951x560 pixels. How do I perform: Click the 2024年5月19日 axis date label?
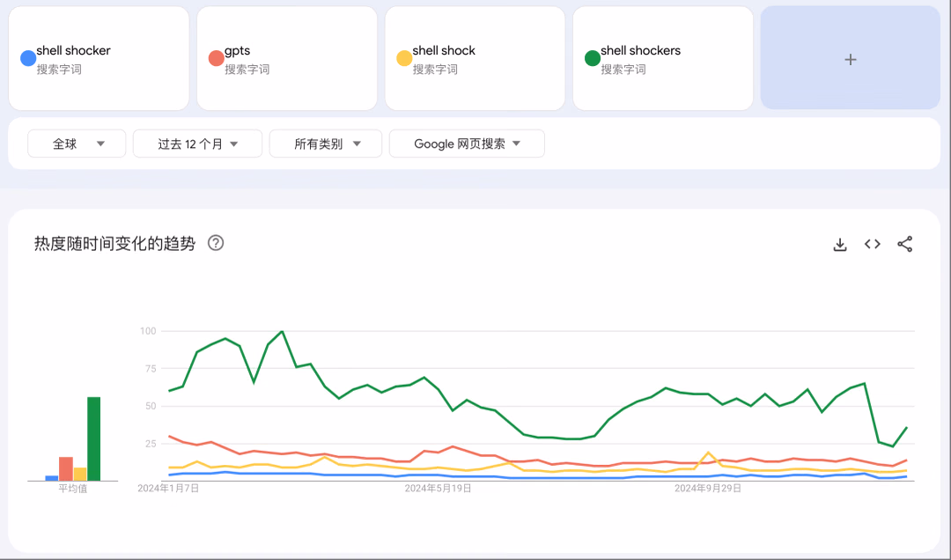pyautogui.click(x=438, y=489)
